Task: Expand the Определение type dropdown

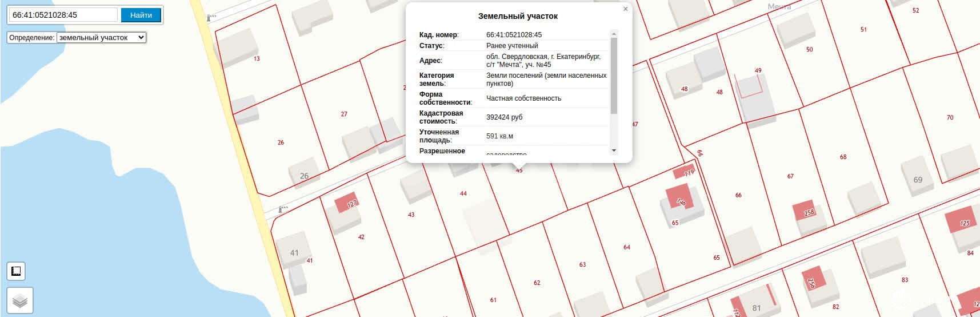Action: [102, 38]
